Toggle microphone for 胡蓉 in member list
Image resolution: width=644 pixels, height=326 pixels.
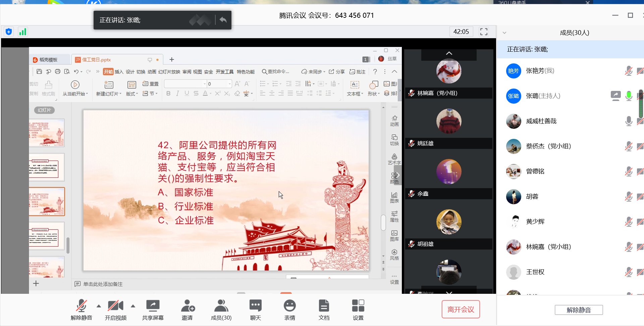click(x=629, y=197)
